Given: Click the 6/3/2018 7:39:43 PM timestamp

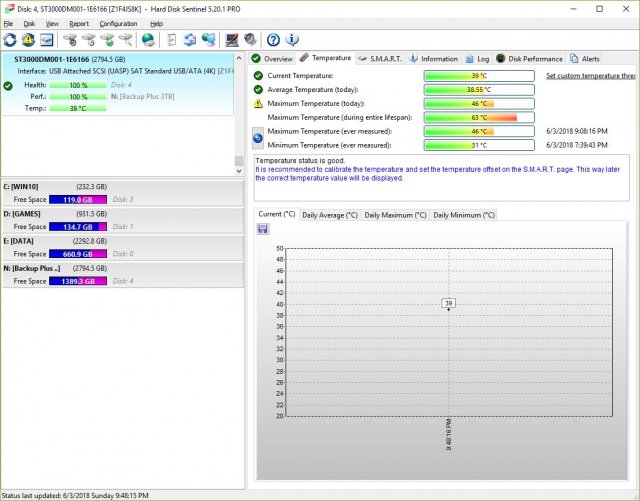Looking at the screenshot, I should [577, 145].
